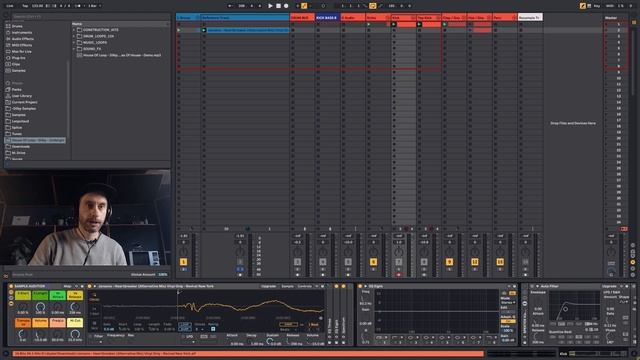Screen dimensions: 640x360
Task: Toggle track activator number 1
Action: (x=183, y=262)
